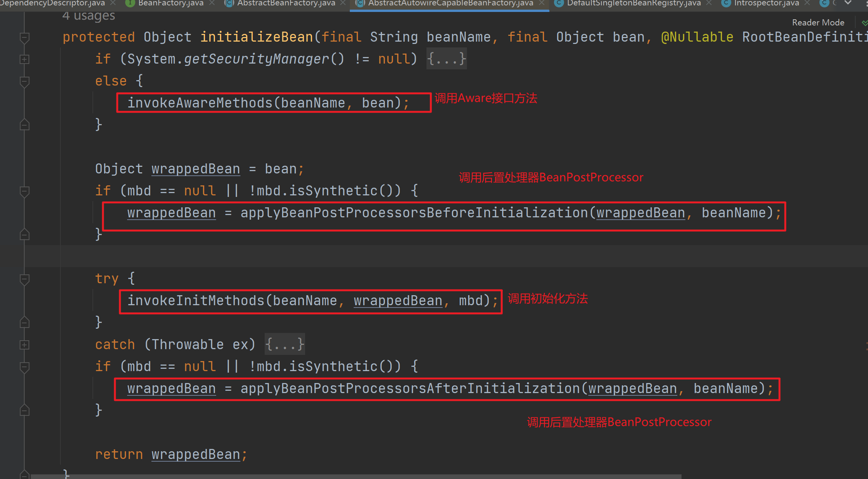Fold at second isSynthetic closing brace

coord(24,411)
